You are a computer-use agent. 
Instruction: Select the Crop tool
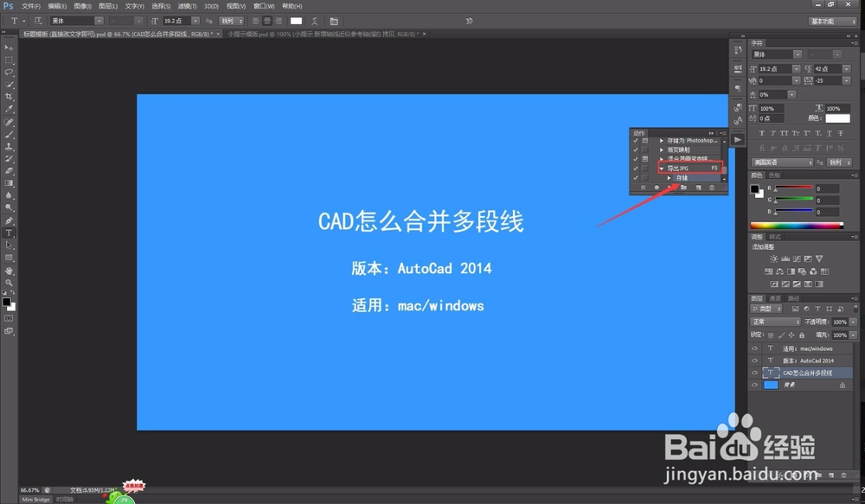pos(9,97)
